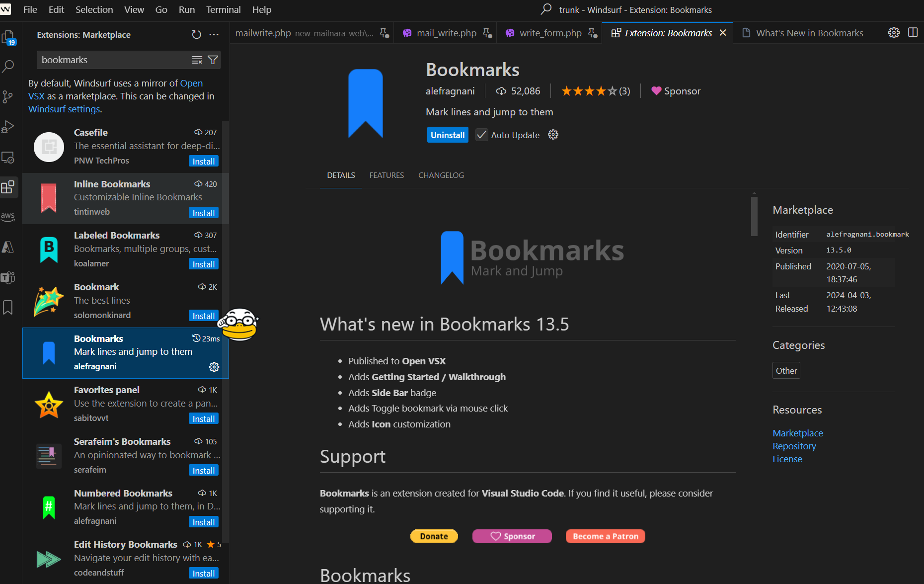
Task: Click the title bar command center search
Action: tap(626, 9)
